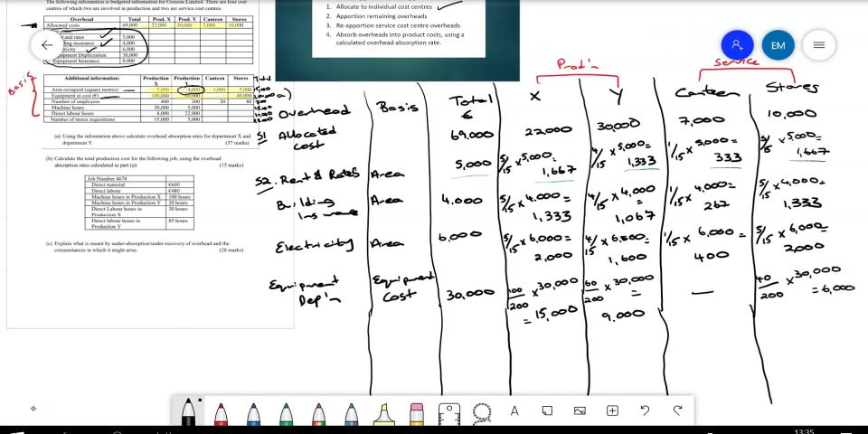The image size is (868, 434).
Task: Activate the yellow highlighter
Action: pos(384,412)
